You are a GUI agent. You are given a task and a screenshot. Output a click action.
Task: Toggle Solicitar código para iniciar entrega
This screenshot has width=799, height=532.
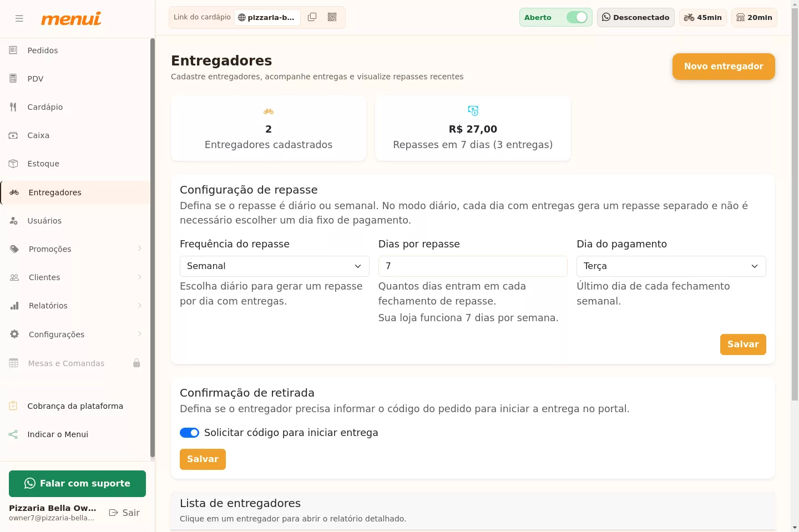189,433
